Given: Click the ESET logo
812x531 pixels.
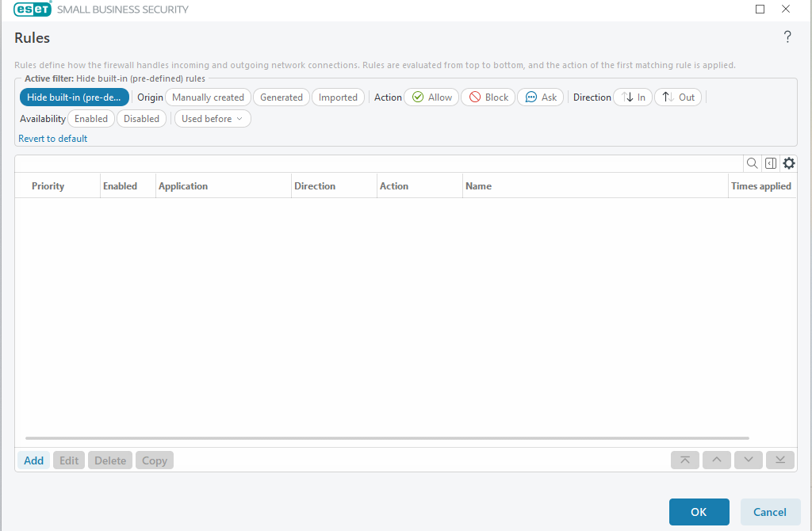Looking at the screenshot, I should 33,9.
